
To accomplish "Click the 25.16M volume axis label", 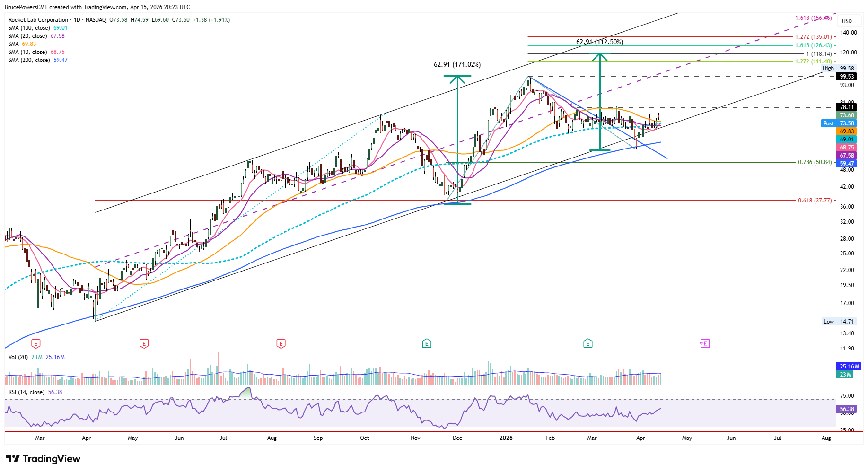I will (x=850, y=367).
